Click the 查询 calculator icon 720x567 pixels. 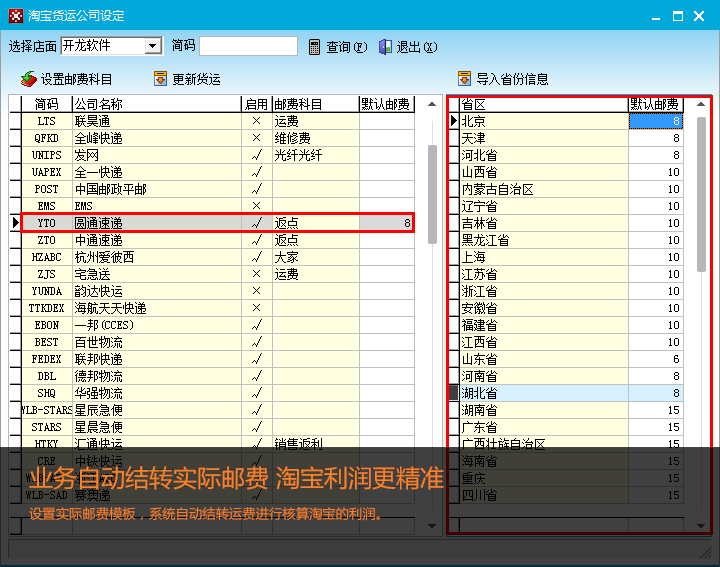pos(315,47)
